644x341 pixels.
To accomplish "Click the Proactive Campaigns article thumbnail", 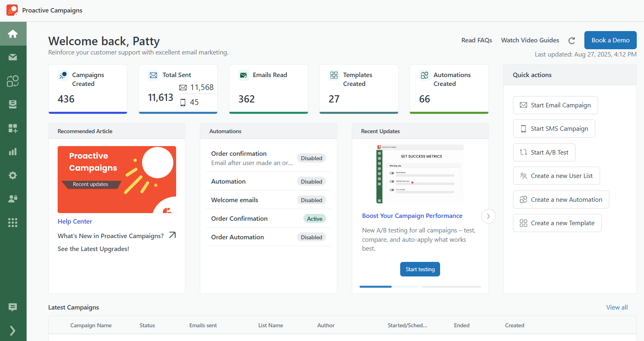I will 117,180.
